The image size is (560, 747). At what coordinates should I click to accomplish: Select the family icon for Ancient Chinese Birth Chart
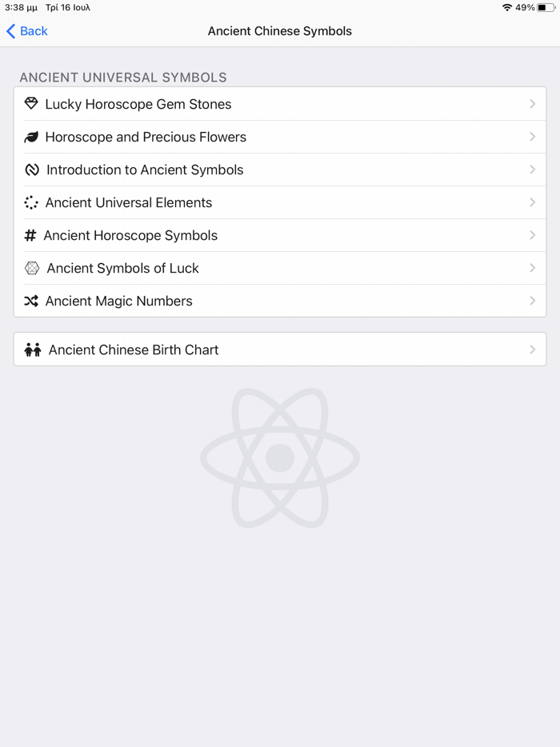(x=34, y=350)
